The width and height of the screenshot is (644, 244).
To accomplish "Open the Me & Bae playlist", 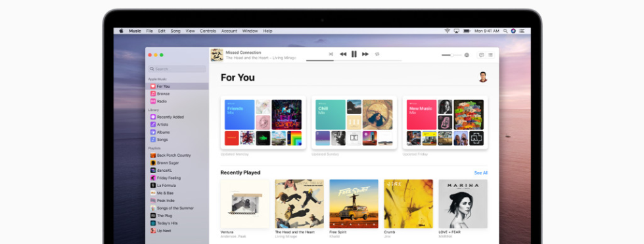I will (177, 193).
